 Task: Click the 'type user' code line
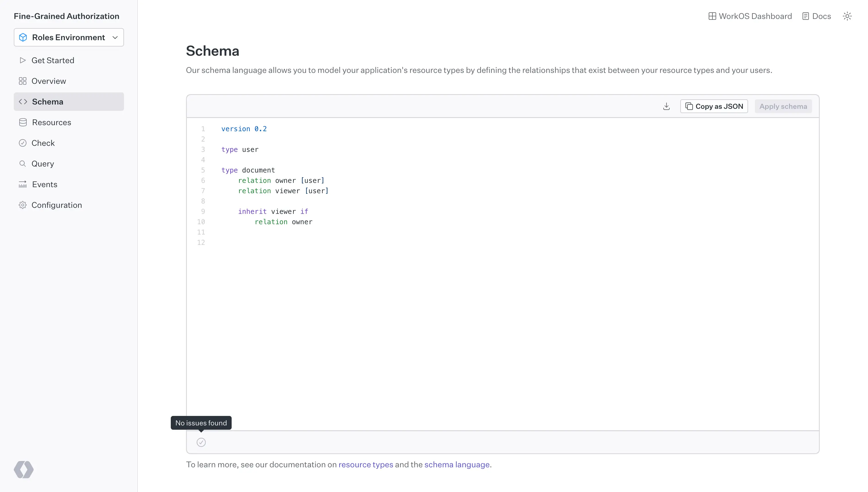click(240, 149)
